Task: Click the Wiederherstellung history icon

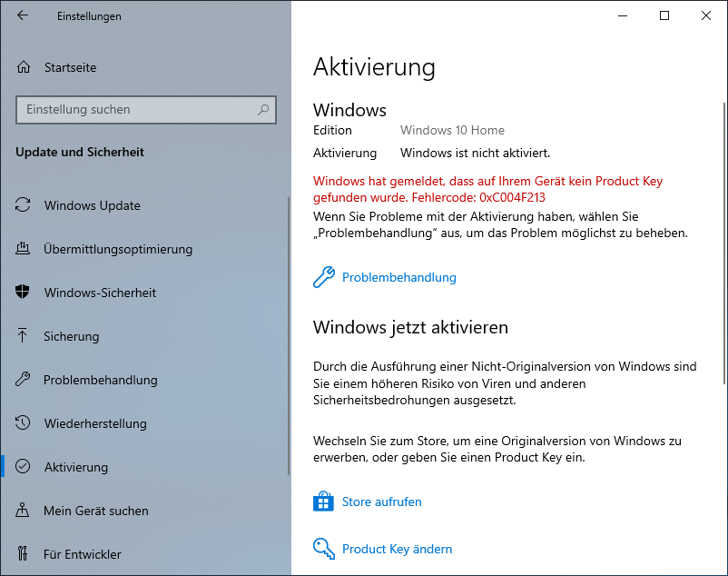Action: click(x=23, y=422)
